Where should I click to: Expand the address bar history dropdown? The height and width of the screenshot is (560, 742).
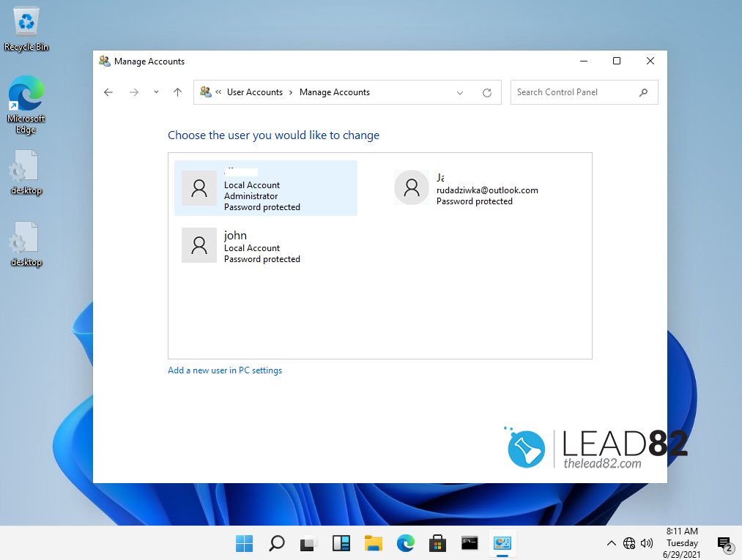tap(460, 92)
